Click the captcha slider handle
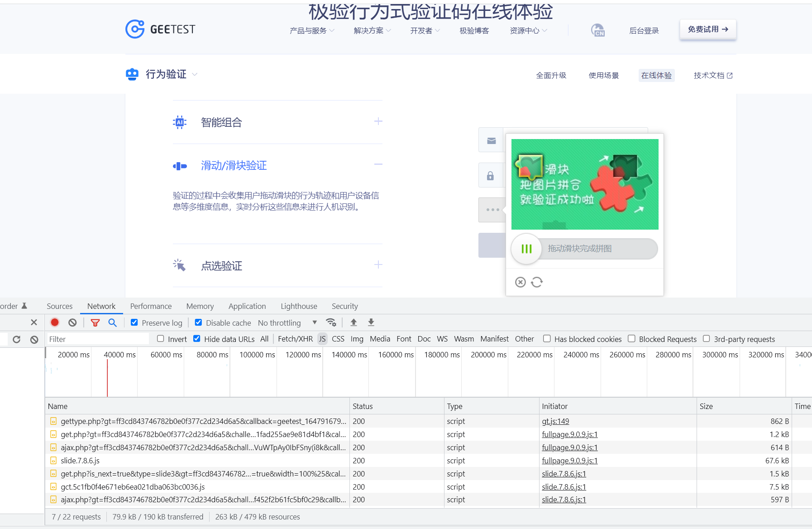812x529 pixels. pos(526,249)
